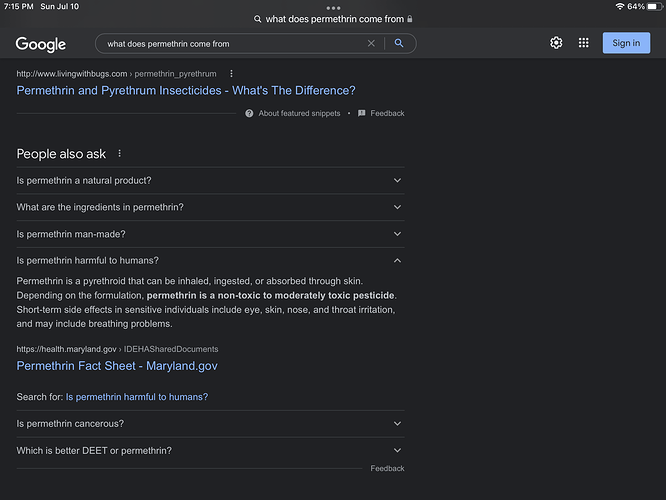Click the 'People also ask' heading
This screenshot has width=666, height=500.
pos(61,154)
